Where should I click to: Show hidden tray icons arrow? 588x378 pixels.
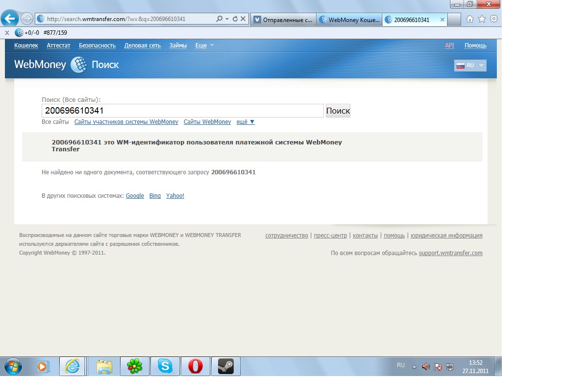414,367
